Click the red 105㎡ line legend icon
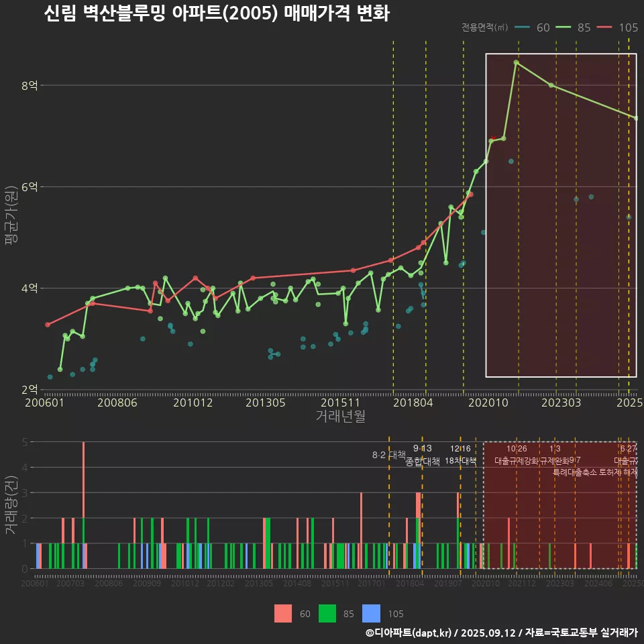 tap(606, 28)
